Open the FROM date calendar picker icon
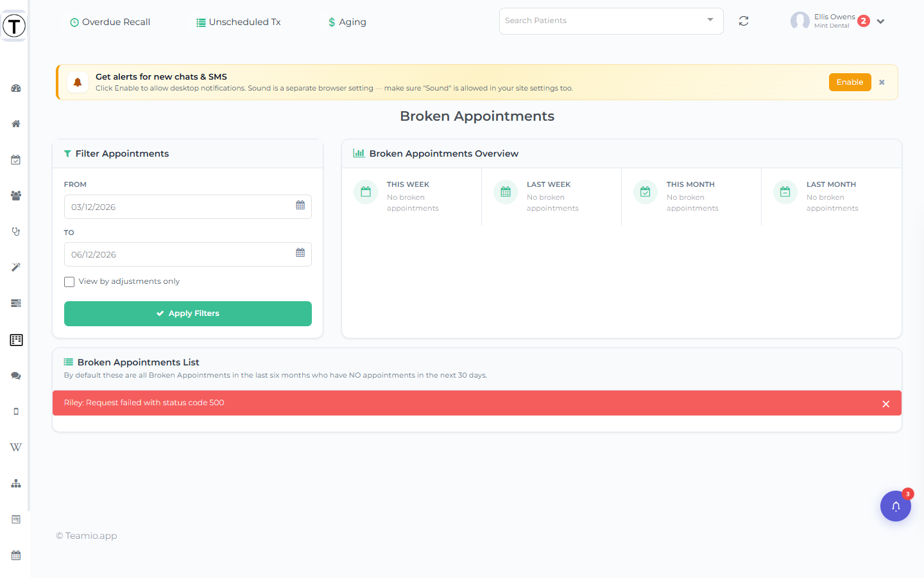This screenshot has width=924, height=578. tap(300, 206)
